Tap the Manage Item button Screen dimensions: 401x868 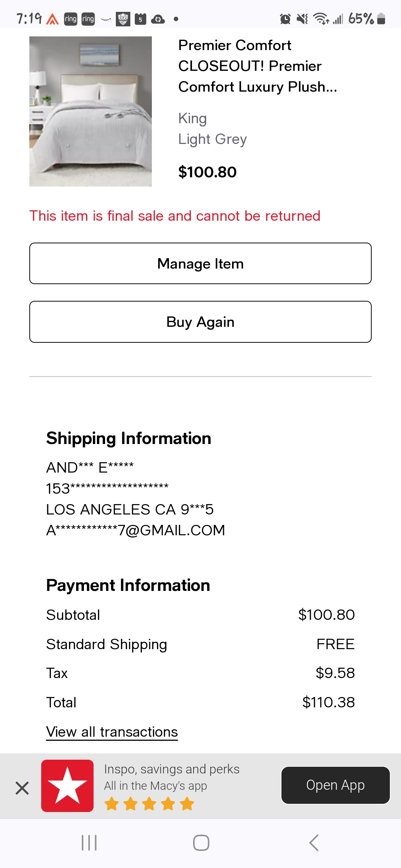pyautogui.click(x=200, y=263)
